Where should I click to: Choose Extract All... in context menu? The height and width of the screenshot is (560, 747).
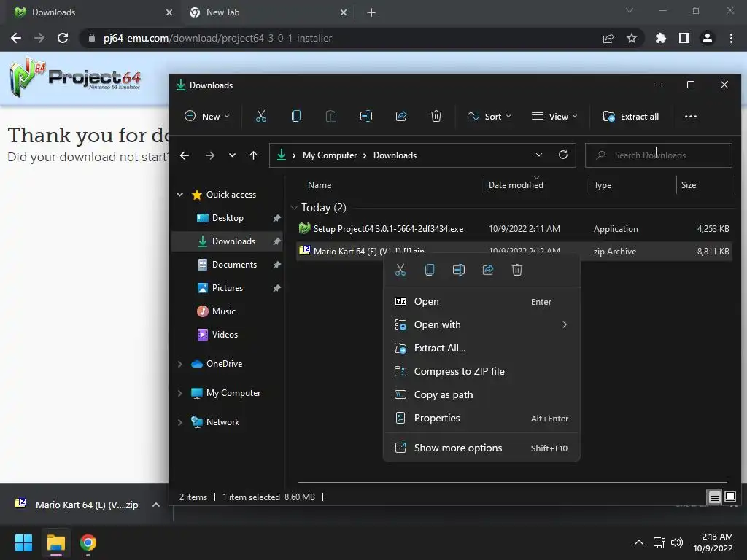click(x=481, y=348)
